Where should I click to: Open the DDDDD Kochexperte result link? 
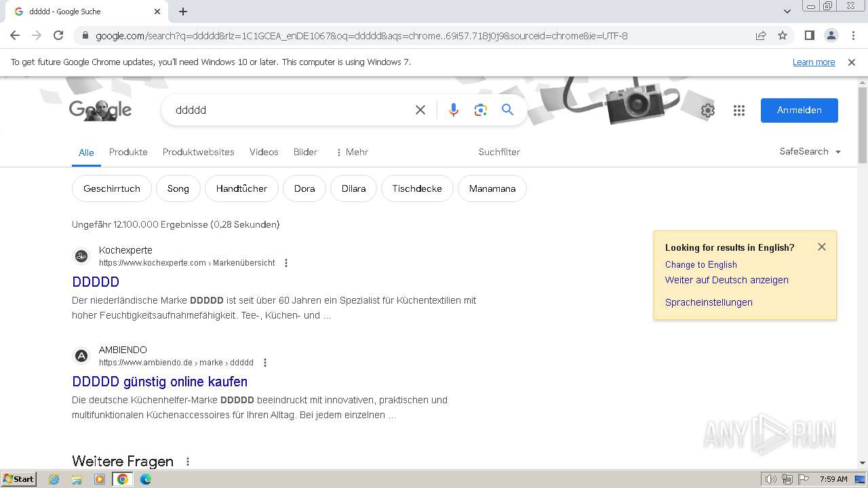pyautogui.click(x=96, y=282)
